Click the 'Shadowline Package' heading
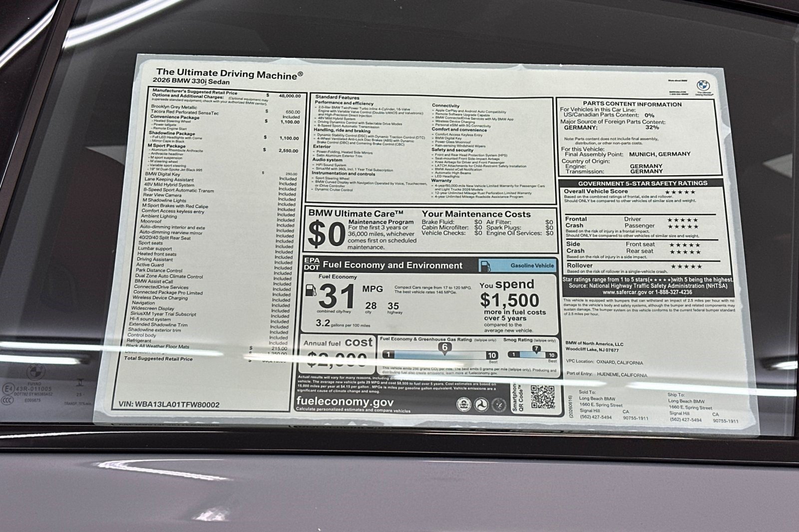The width and height of the screenshot is (799, 532). pyautogui.click(x=172, y=133)
